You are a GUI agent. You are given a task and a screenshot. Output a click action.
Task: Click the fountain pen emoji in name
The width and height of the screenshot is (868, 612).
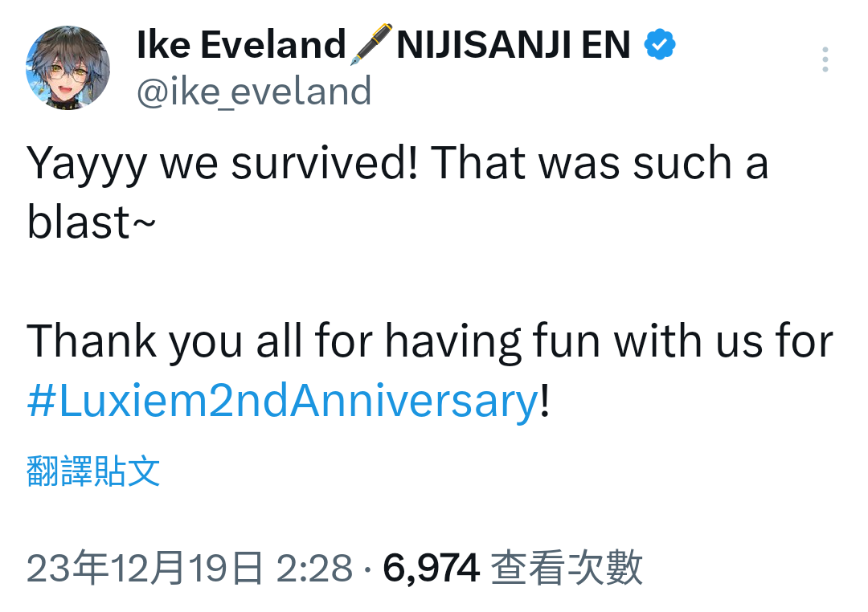tap(371, 44)
